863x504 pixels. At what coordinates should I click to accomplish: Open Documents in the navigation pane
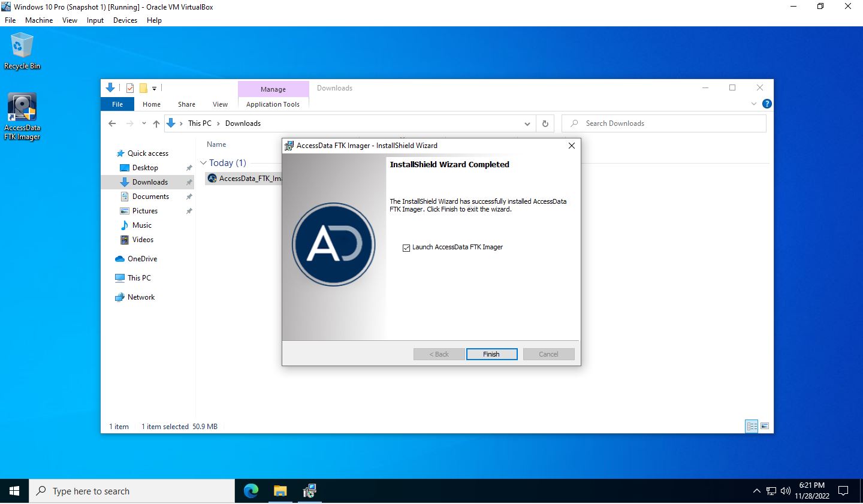point(150,197)
